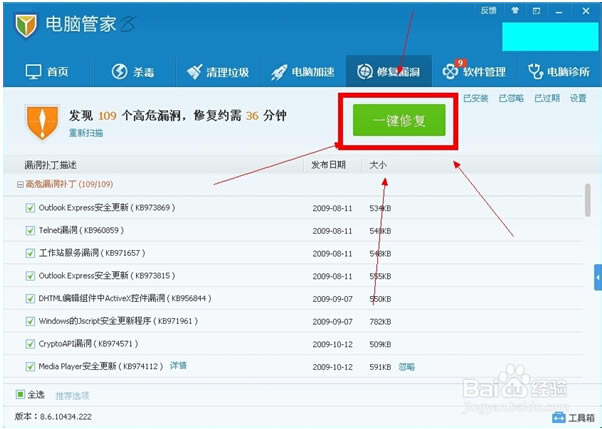The height and width of the screenshot is (429, 602).
Task: Open the 设置 settings link
Action: (x=578, y=98)
